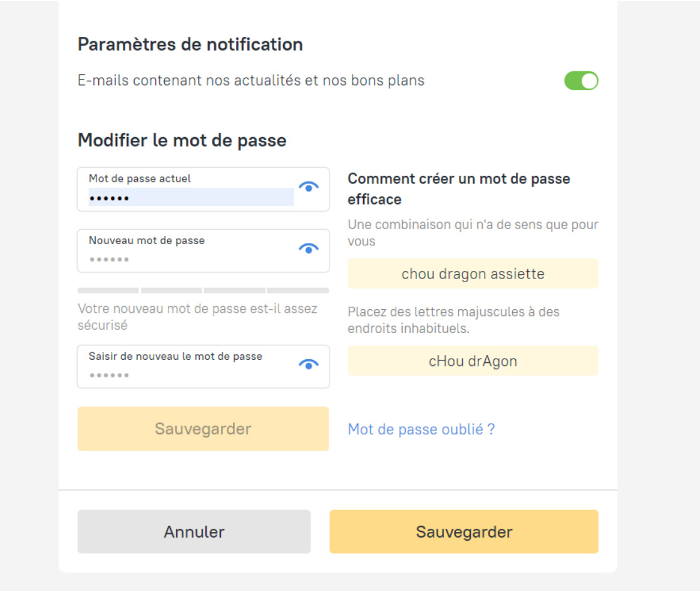Show the current password with eye icon
Viewport: 700px width, 592px height.
coord(309,186)
